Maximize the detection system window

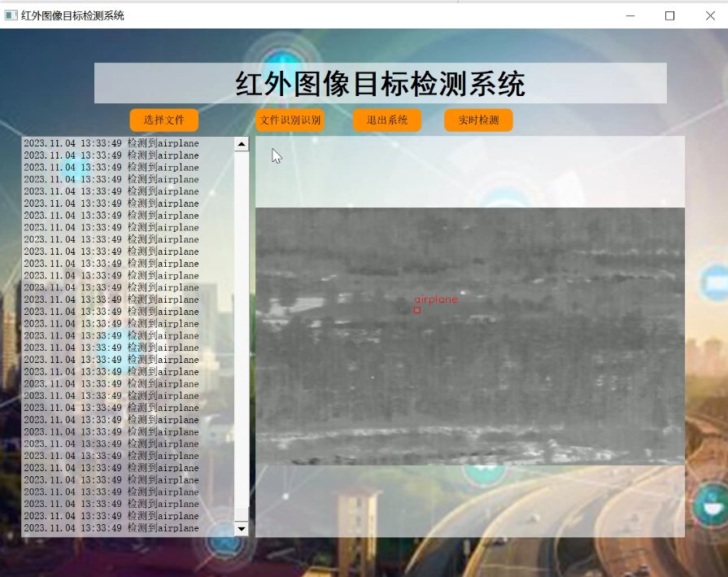pyautogui.click(x=669, y=15)
